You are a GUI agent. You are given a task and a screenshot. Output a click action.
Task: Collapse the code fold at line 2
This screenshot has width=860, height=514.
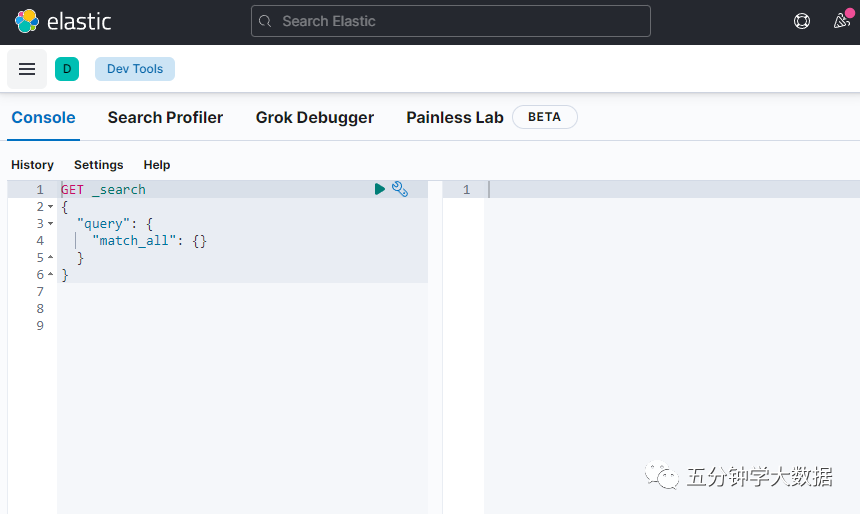click(51, 207)
